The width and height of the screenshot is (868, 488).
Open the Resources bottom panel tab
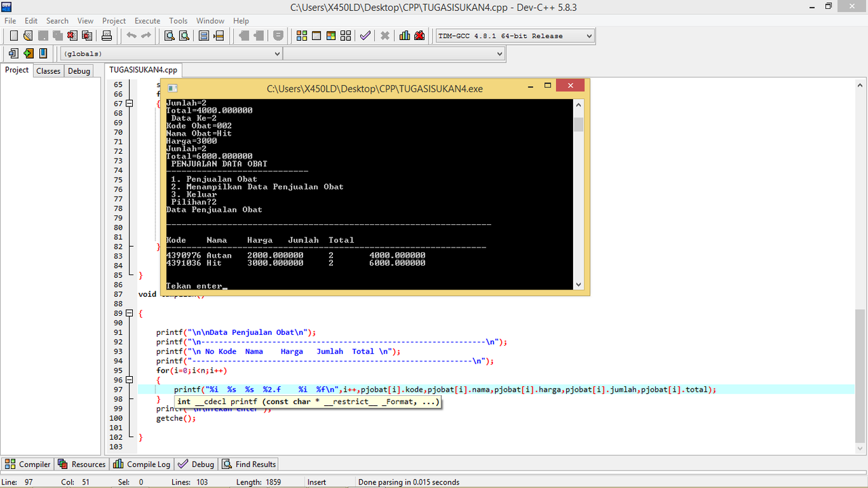click(x=82, y=464)
